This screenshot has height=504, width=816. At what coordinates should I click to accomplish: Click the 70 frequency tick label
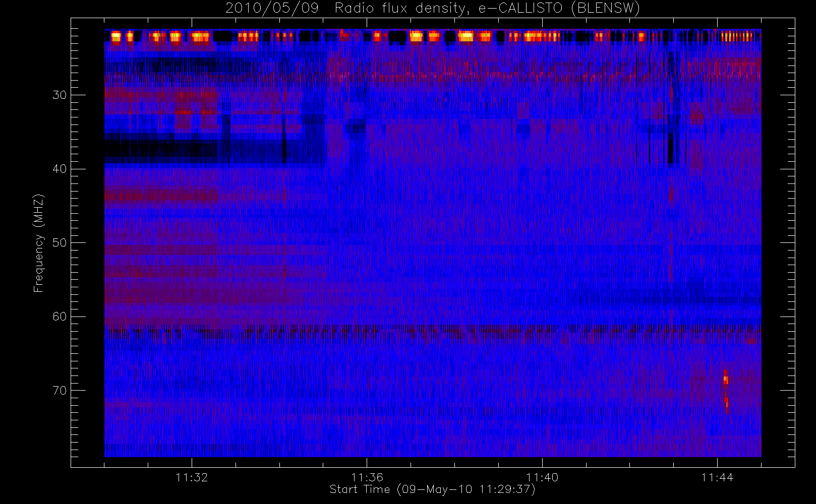(60, 391)
